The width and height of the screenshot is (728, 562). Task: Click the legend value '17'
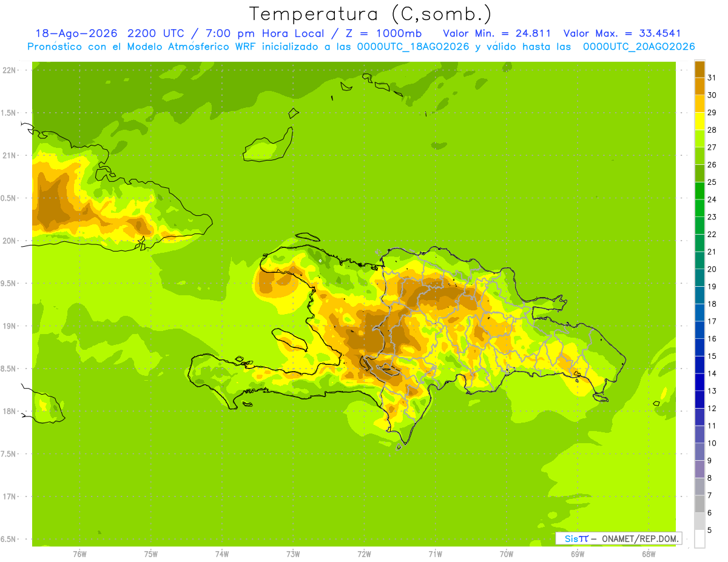712,321
